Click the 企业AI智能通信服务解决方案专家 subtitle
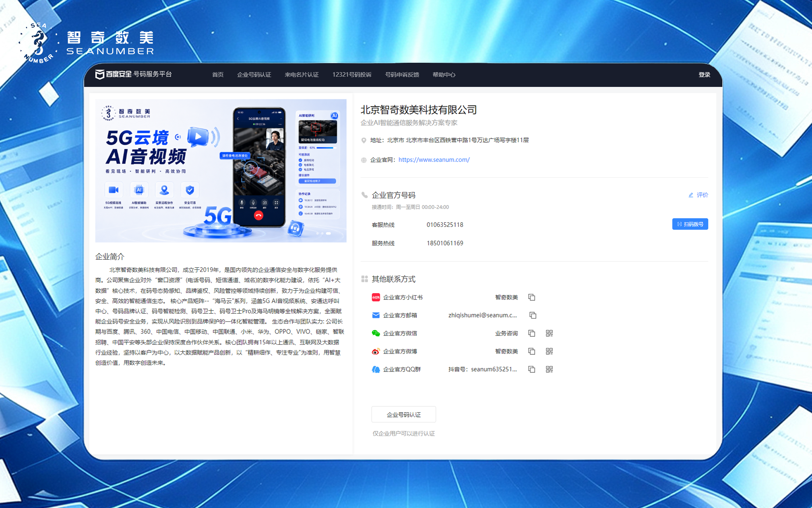Image resolution: width=812 pixels, height=508 pixels. tap(409, 123)
